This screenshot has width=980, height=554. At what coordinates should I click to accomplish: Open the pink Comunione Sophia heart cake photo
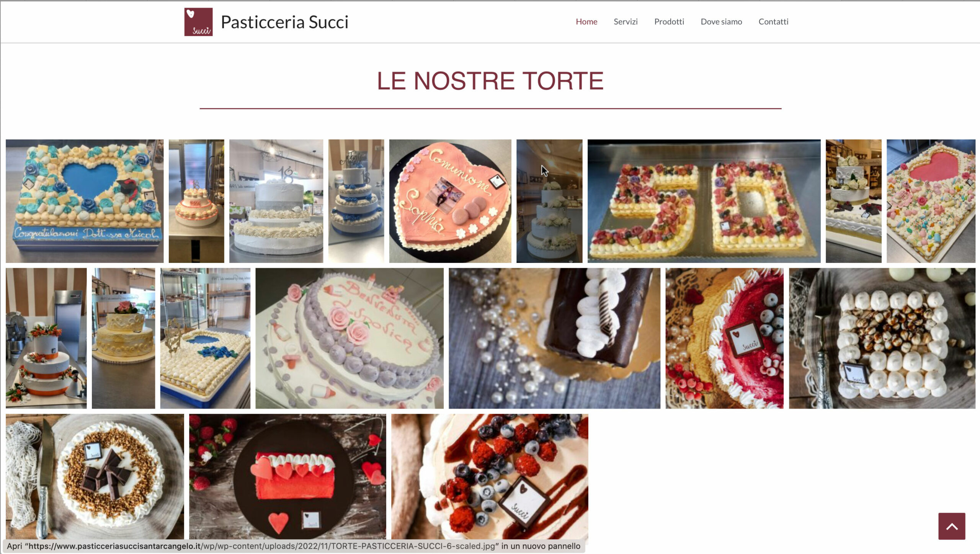pyautogui.click(x=450, y=201)
